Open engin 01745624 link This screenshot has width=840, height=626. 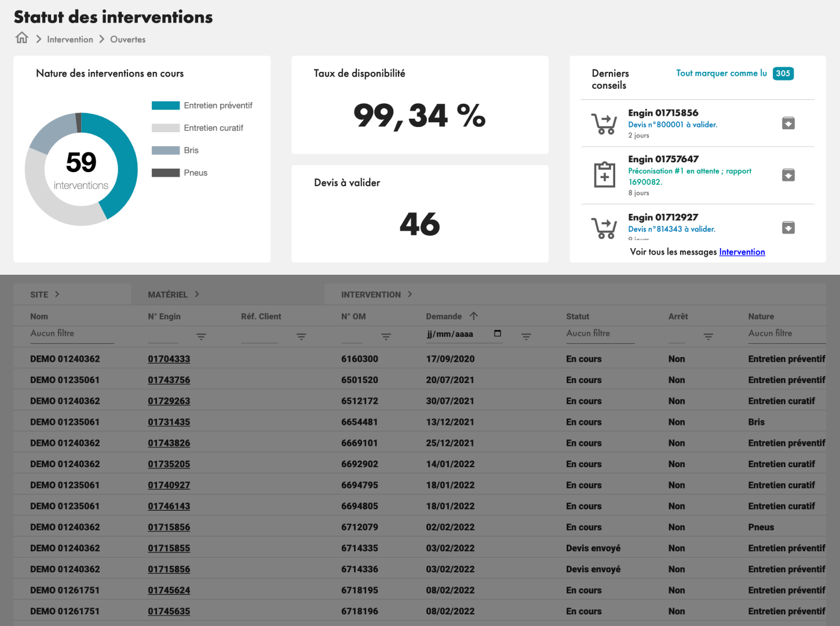[x=169, y=590]
